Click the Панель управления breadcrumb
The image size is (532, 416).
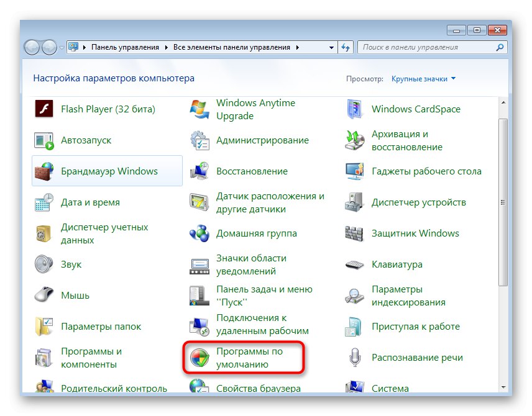(x=125, y=47)
